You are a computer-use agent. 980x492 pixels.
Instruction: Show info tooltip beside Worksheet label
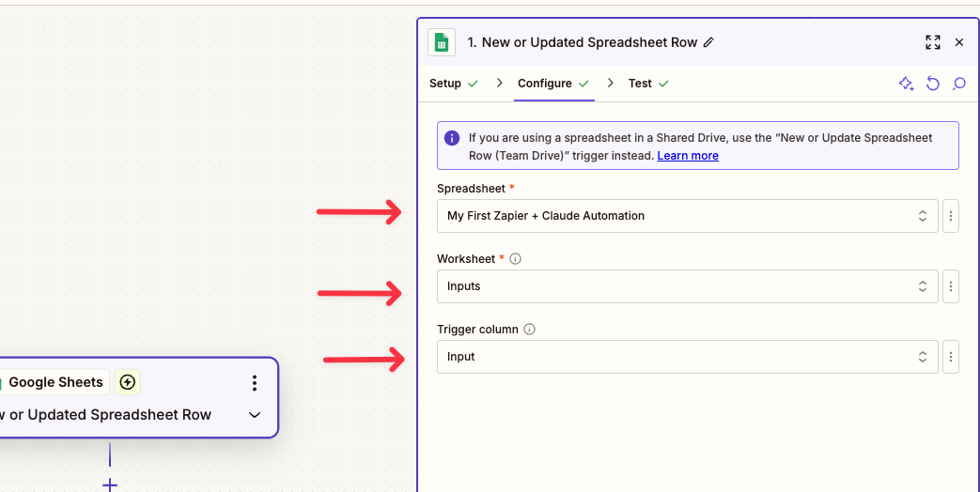515,258
